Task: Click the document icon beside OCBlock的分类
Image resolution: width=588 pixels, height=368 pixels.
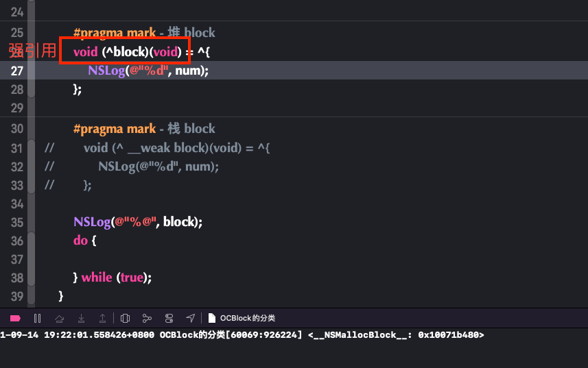Action: (212, 318)
